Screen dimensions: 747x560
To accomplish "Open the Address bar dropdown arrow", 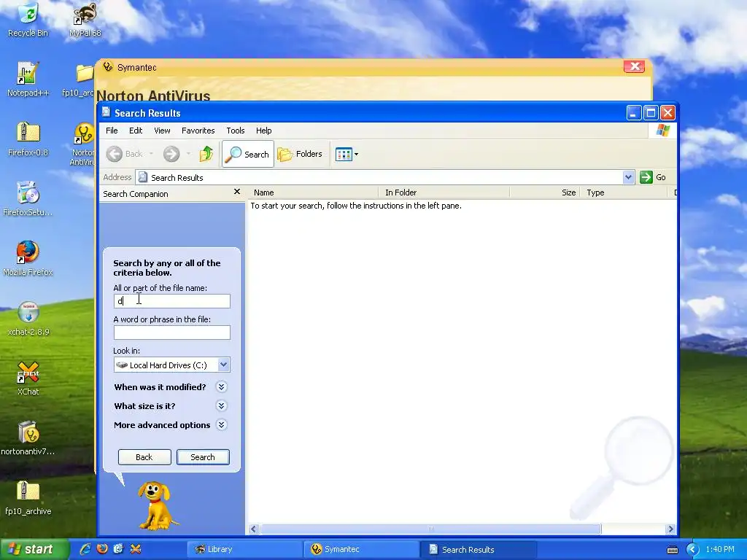I will tap(628, 177).
